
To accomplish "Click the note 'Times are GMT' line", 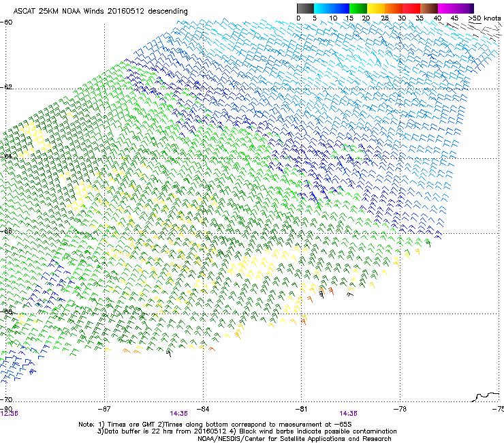I will (215, 425).
